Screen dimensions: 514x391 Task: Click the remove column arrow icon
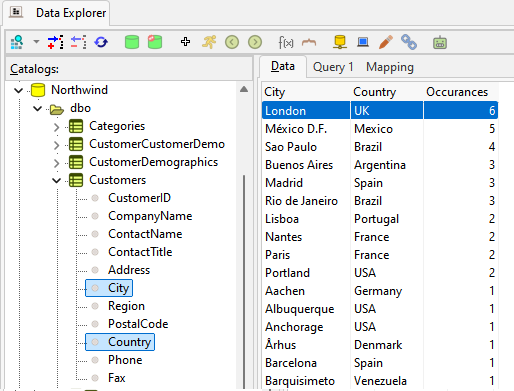pyautogui.click(x=78, y=42)
